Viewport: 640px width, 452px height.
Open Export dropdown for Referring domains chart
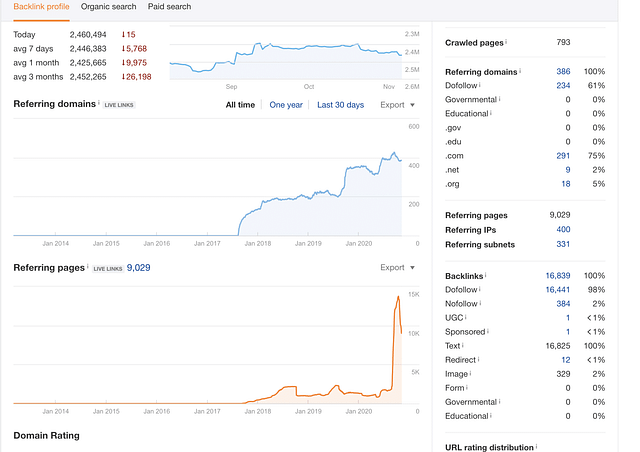pos(397,105)
